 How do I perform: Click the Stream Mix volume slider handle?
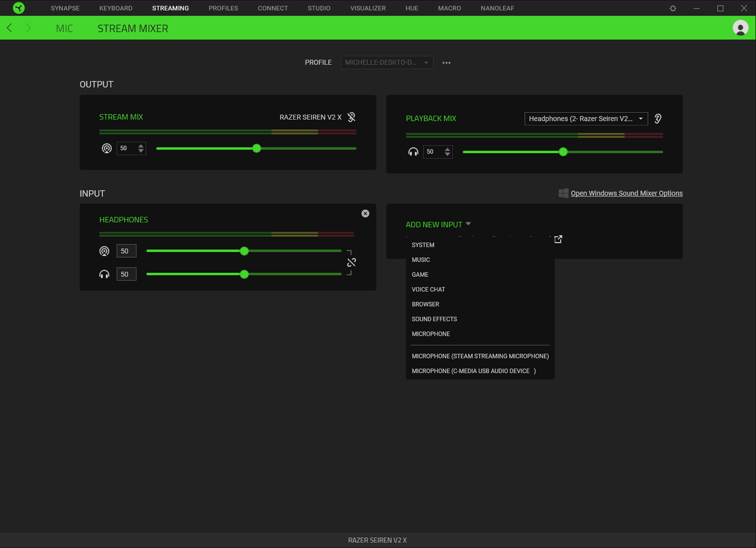click(256, 149)
